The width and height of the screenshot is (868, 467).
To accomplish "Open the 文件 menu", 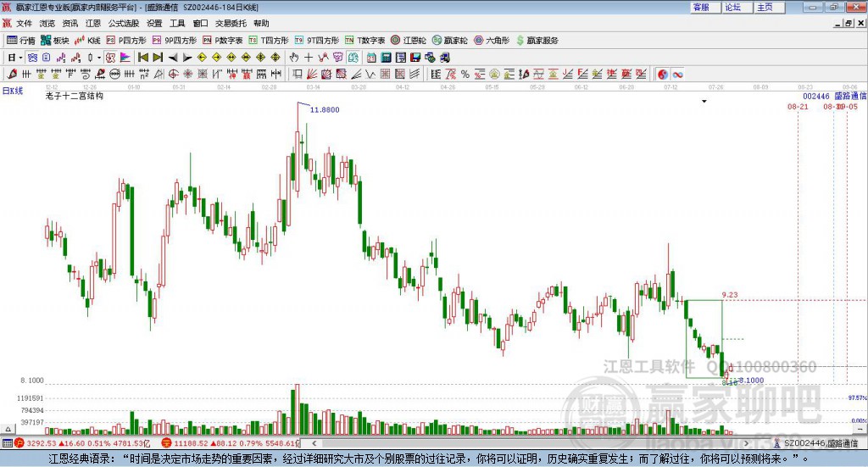I will pyautogui.click(x=25, y=23).
